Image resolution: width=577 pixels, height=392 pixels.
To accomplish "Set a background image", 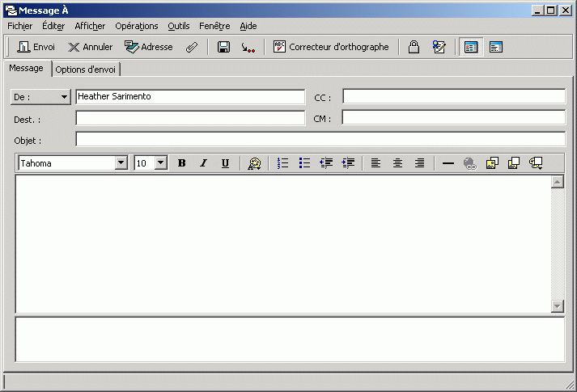I will [x=514, y=163].
